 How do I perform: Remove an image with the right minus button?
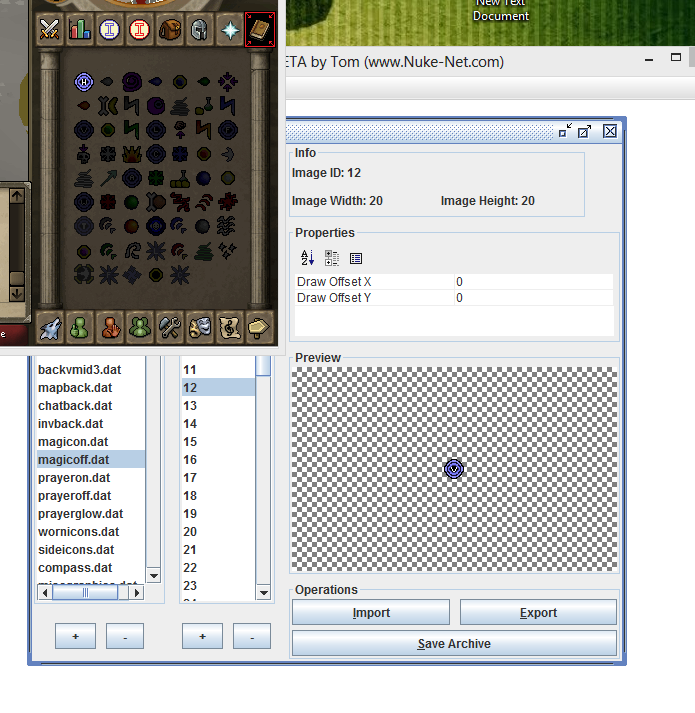coord(252,636)
